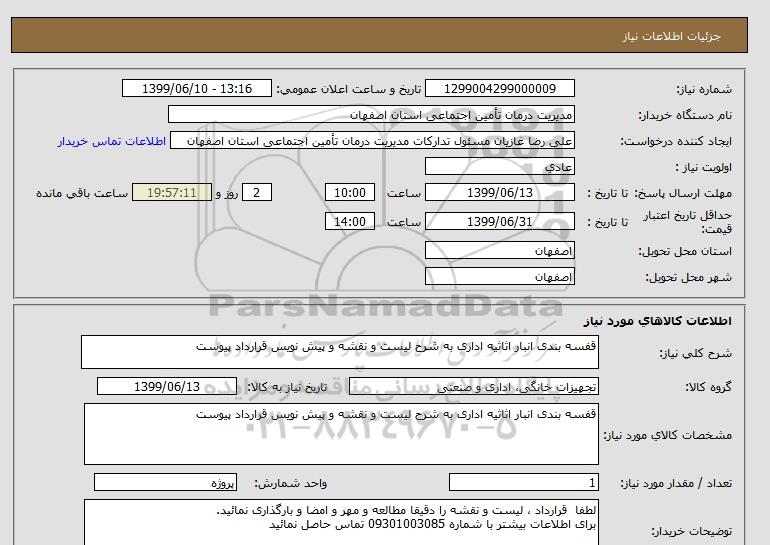Click the label توضیحات خریدار
Viewport: 770px width, 545px height.
691,532
